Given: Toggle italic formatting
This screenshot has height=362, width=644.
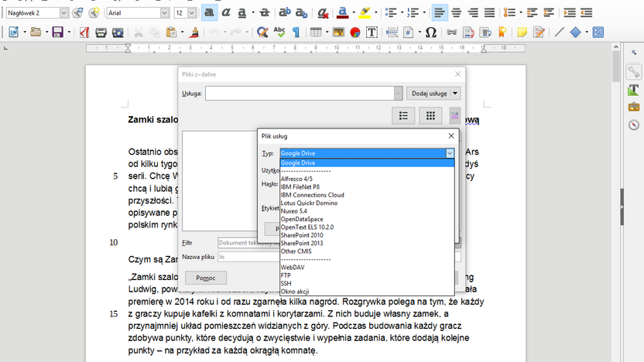Looking at the screenshot, I should (226, 13).
